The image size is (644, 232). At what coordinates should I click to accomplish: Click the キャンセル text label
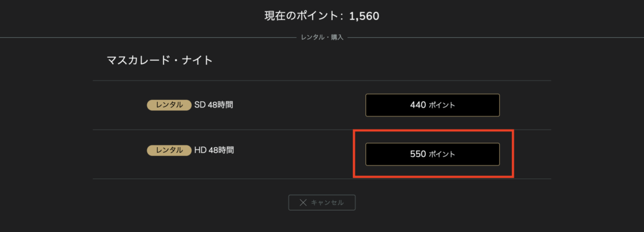click(327, 202)
